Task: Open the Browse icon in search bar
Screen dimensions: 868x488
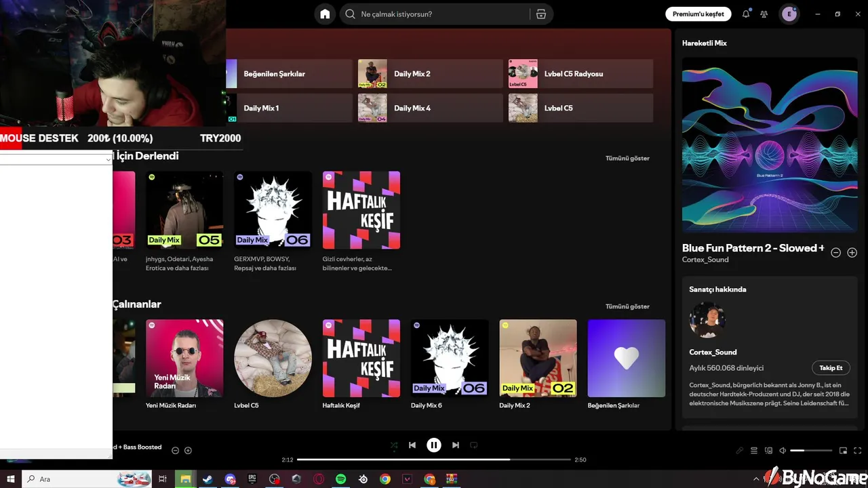Action: [540, 14]
